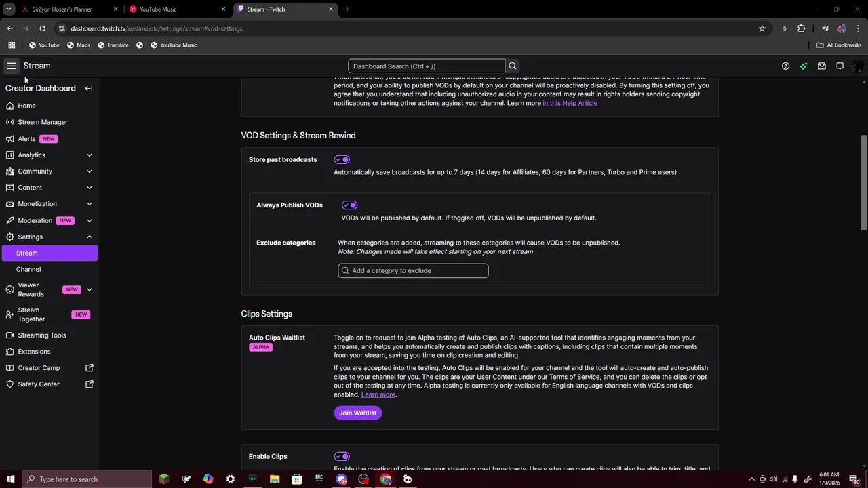Select Stream under Settings
Image resolution: width=868 pixels, height=488 pixels.
coord(49,253)
